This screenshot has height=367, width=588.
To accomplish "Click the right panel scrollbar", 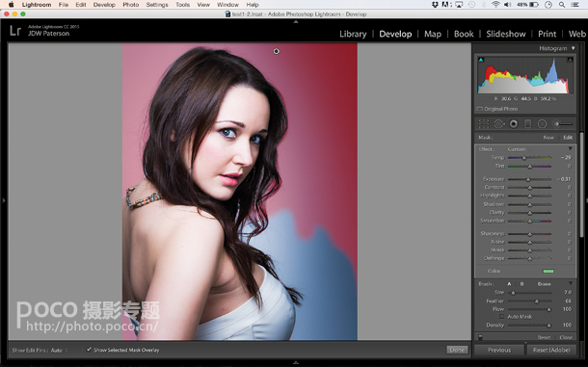I will (581, 185).
